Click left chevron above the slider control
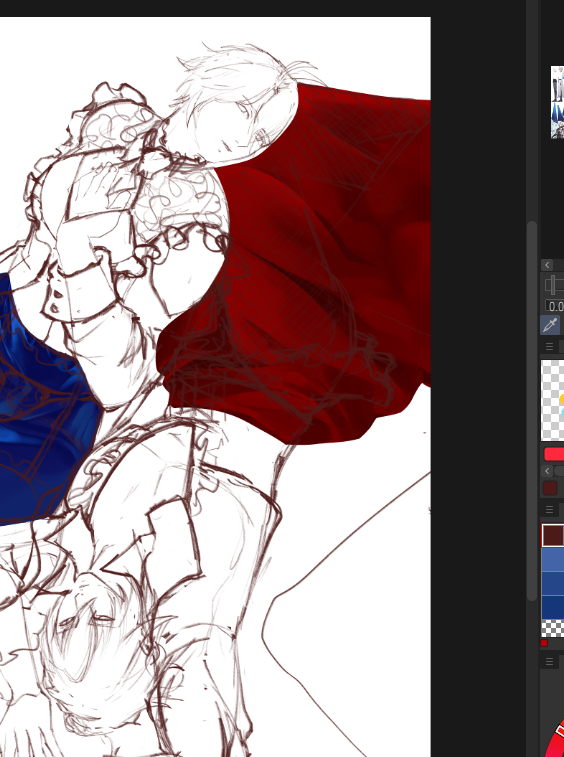The width and height of the screenshot is (564, 757). coord(547,265)
